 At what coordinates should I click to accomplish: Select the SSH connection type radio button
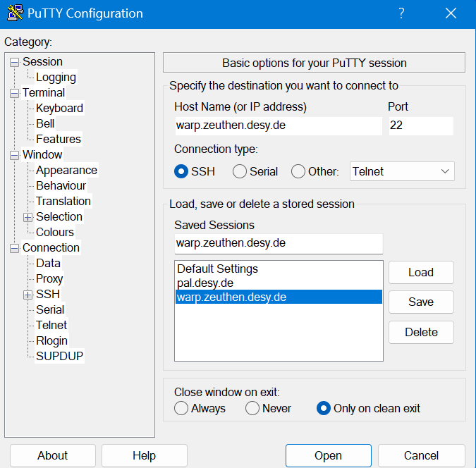coord(181,171)
